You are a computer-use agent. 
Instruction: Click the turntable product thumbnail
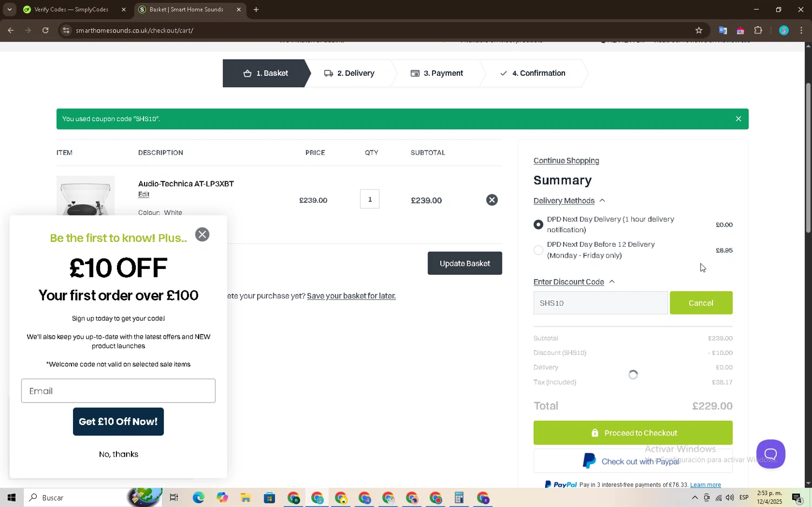click(x=86, y=196)
